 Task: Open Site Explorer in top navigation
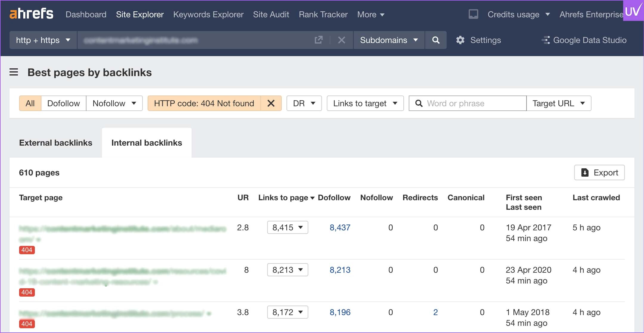(x=140, y=14)
